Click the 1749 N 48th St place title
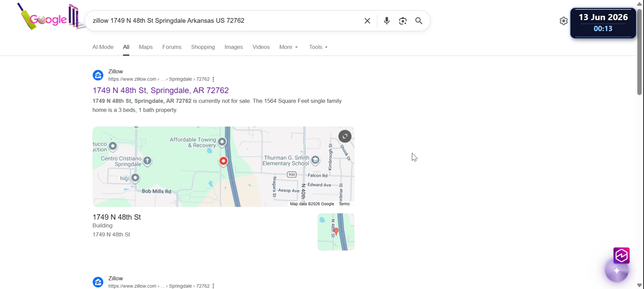This screenshot has width=644, height=289. coord(117,217)
